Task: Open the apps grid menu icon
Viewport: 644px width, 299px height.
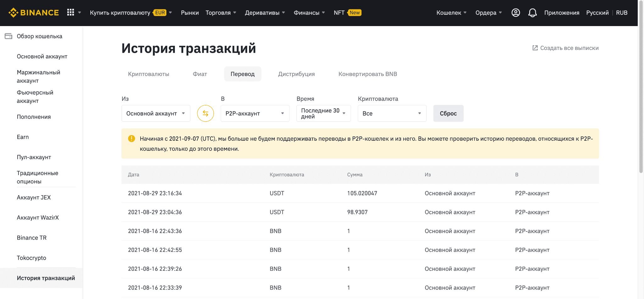Action: point(70,13)
